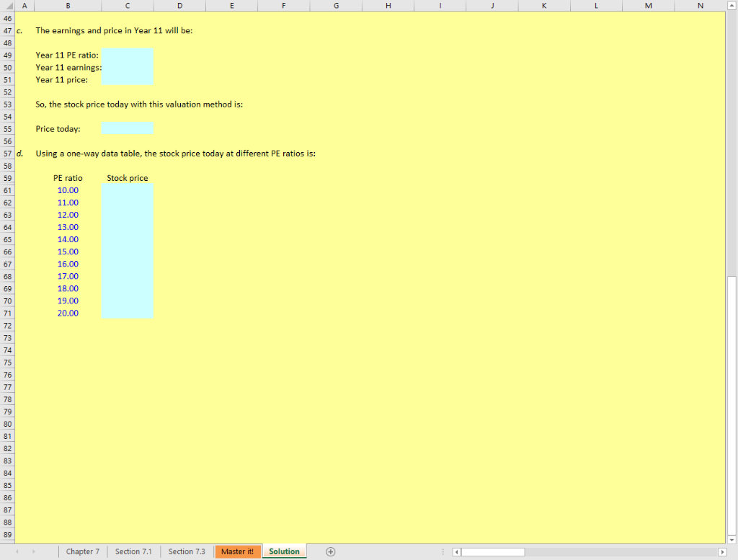
Task: Click the Select All corner triangle
Action: pyautogui.click(x=9, y=6)
